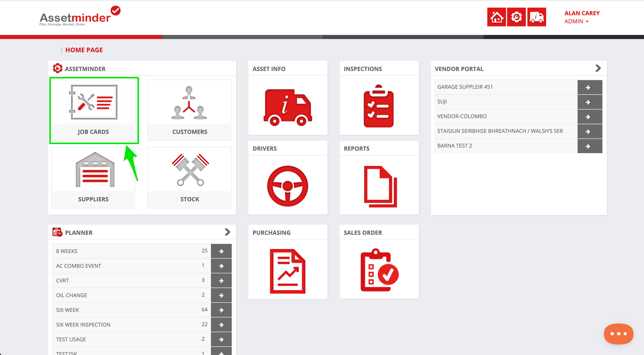This screenshot has width=644, height=355.
Task: Expand the Vendor Portal chevron
Action: click(598, 68)
